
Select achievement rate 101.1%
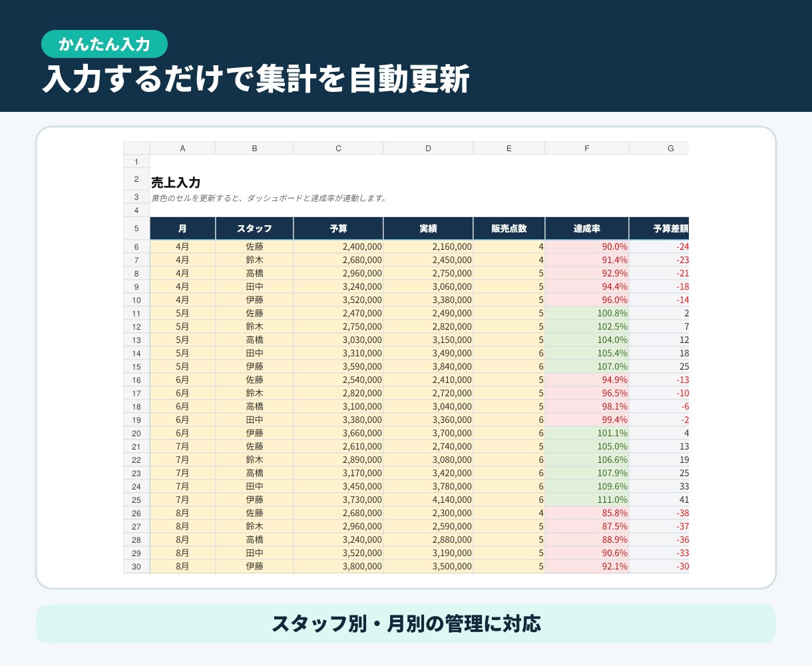point(587,433)
